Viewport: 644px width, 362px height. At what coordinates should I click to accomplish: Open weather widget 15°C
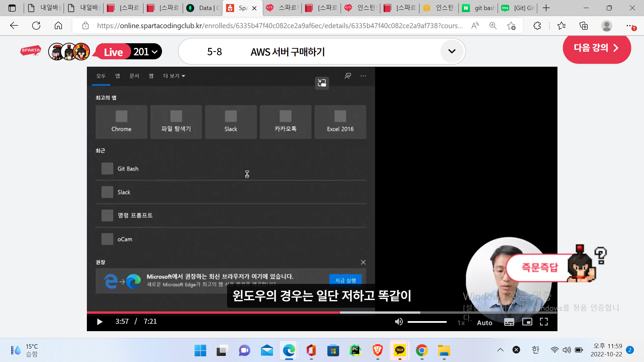[24, 350]
